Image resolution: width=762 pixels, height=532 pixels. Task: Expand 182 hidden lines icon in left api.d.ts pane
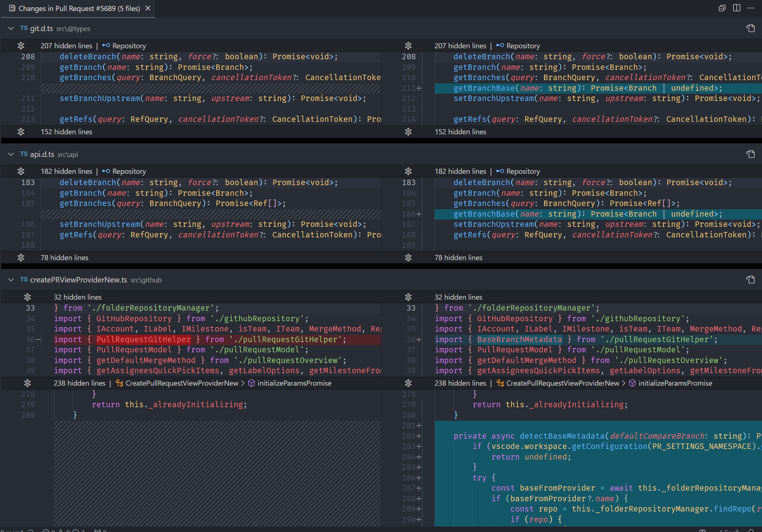(21, 171)
